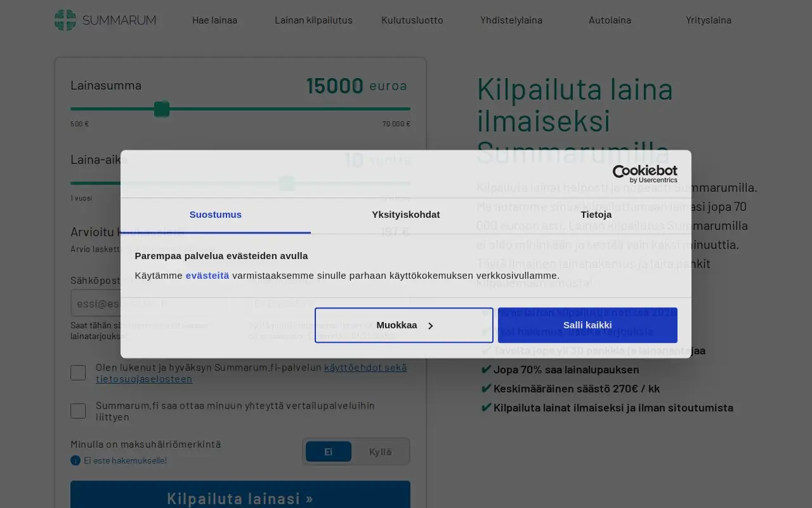Accept cookies with Salli kaikki

click(x=587, y=325)
